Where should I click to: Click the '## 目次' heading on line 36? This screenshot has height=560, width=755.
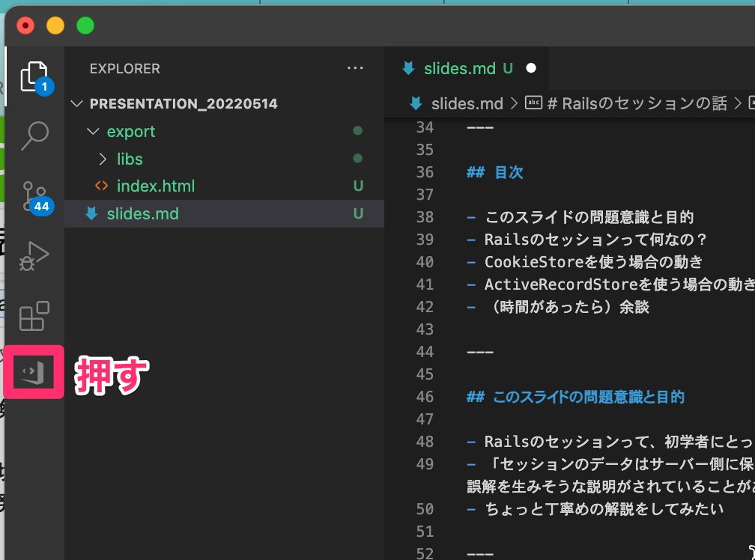[494, 172]
